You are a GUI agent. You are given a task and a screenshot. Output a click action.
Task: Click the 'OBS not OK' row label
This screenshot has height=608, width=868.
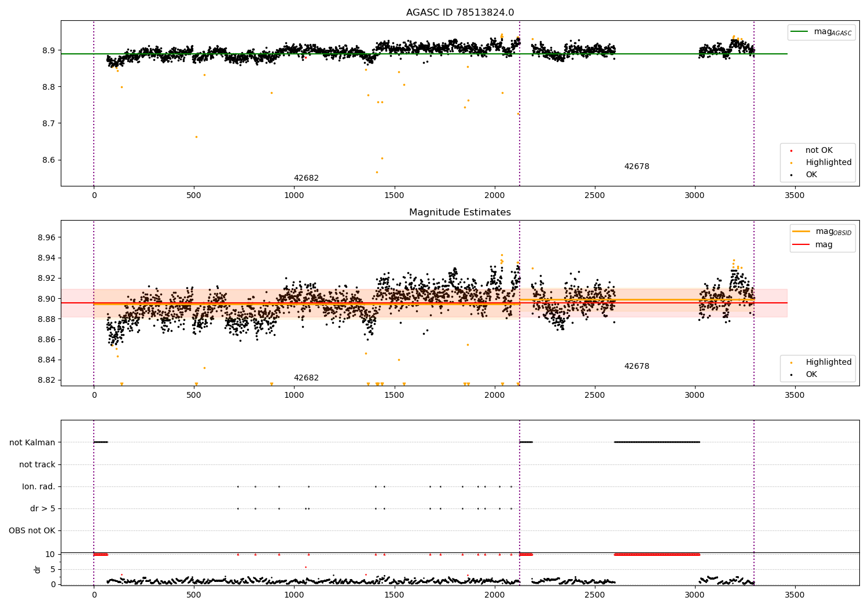[x=32, y=531]
